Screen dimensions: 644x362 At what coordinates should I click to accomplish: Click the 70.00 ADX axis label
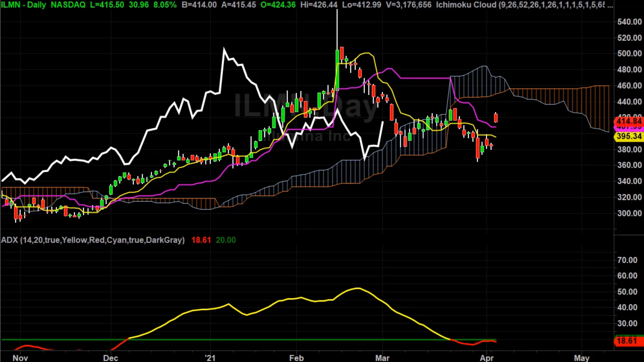tap(627, 260)
